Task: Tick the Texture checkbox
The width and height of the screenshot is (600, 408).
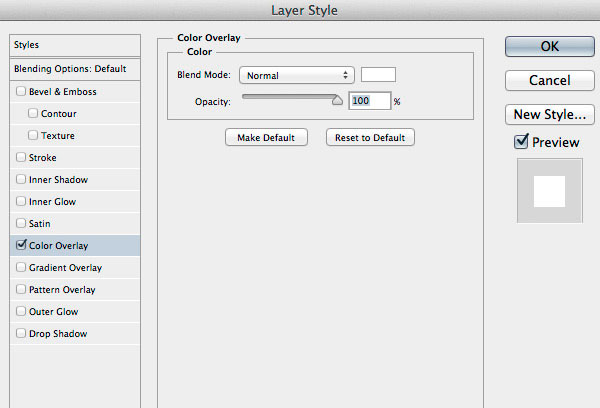Action: (33, 135)
